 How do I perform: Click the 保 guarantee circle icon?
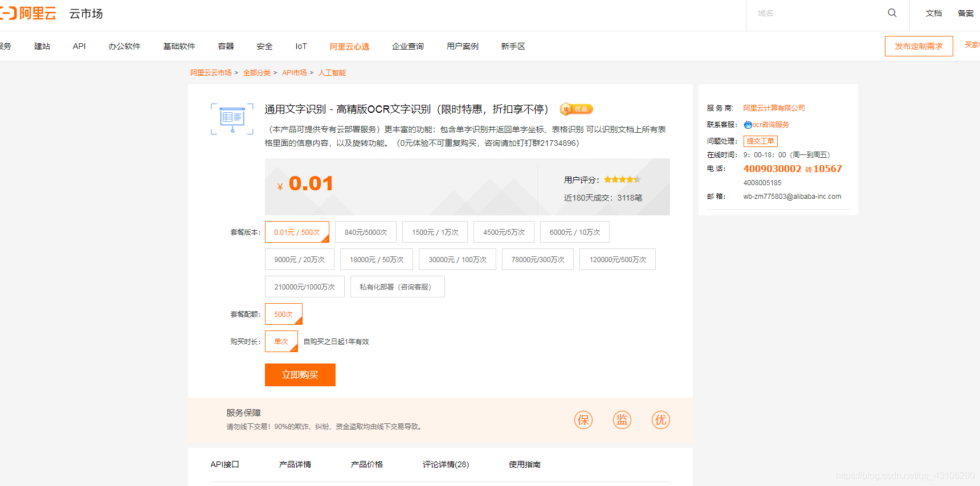click(583, 420)
